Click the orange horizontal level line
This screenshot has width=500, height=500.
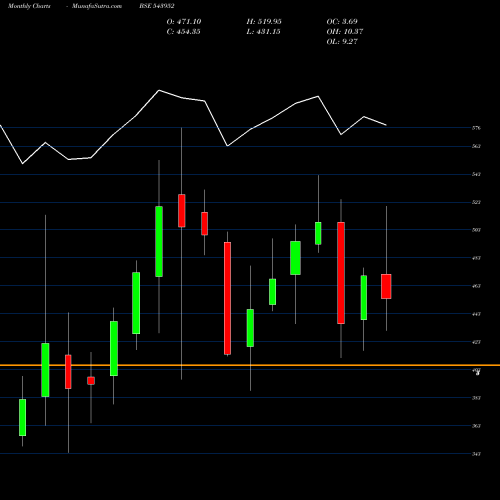pos(250,365)
